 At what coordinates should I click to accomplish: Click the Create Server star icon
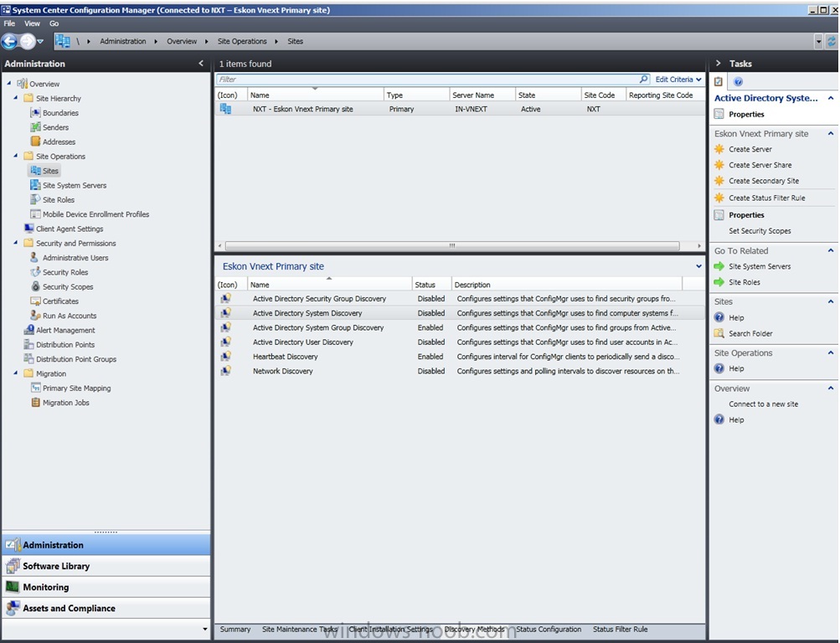coord(719,149)
